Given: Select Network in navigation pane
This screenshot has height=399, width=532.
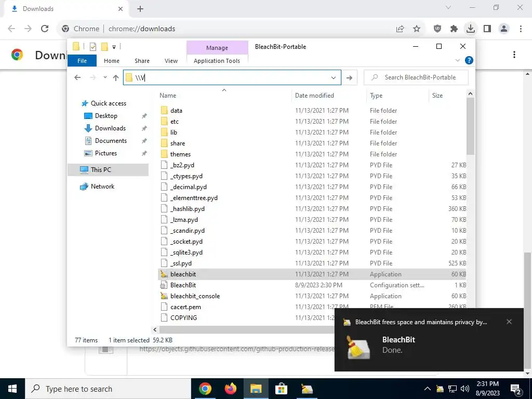Looking at the screenshot, I should tap(102, 187).
